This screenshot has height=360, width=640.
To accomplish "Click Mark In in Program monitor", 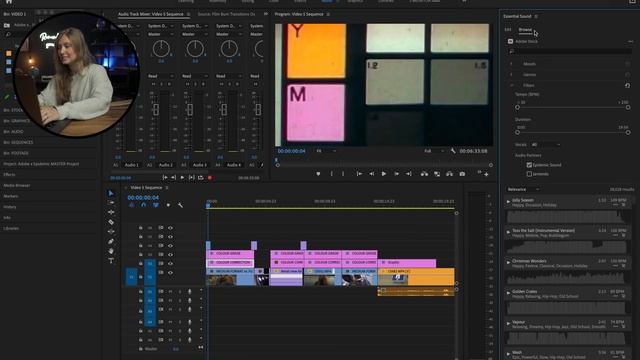I will coord(331,174).
